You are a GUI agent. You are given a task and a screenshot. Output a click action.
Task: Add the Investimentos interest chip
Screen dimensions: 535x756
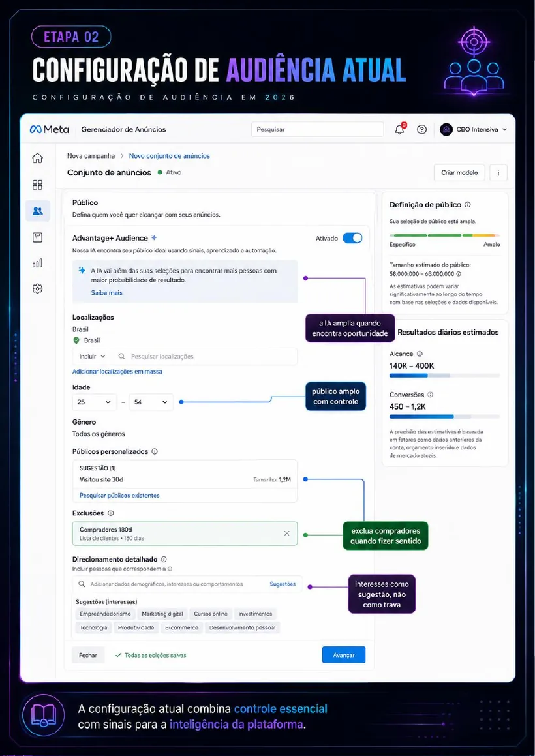tap(255, 614)
